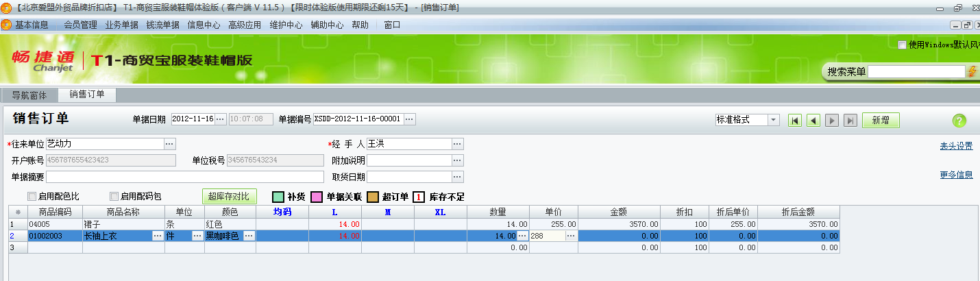Image resolution: width=980 pixels, height=281 pixels.
Task: Click the 裙子 product name cell
Action: click(123, 224)
